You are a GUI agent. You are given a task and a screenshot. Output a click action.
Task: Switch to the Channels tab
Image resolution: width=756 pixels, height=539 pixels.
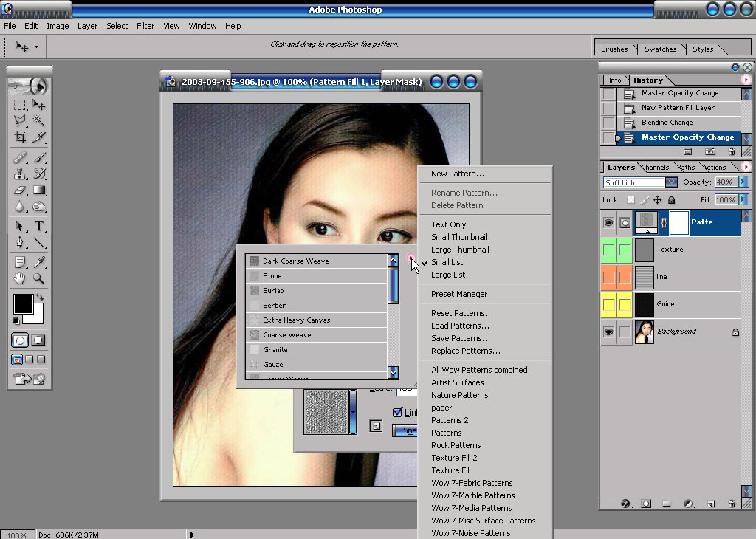click(656, 168)
